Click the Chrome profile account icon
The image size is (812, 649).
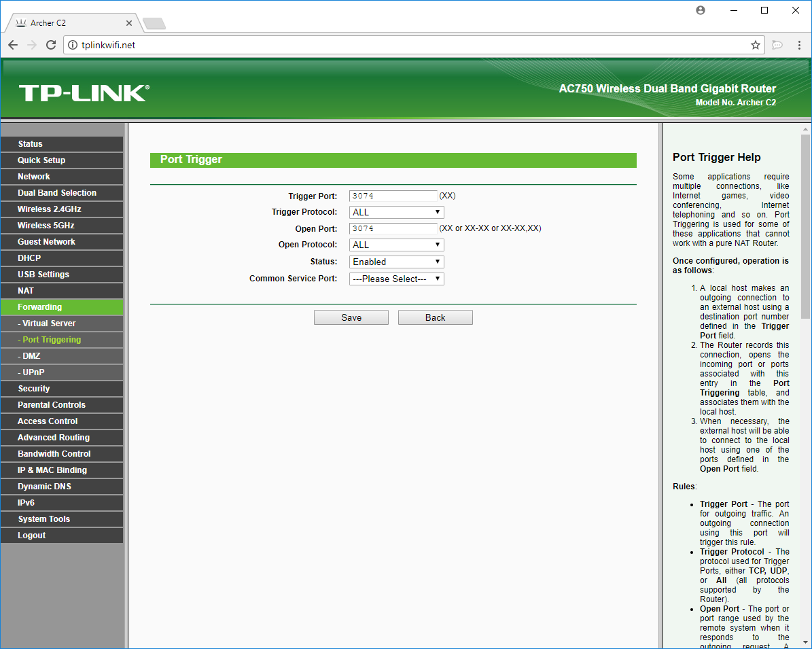(700, 10)
